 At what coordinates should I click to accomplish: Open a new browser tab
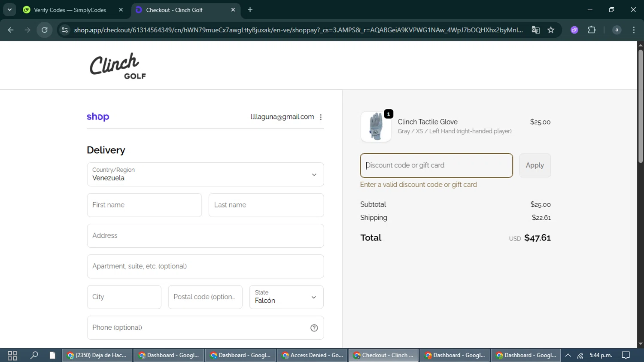(x=250, y=9)
